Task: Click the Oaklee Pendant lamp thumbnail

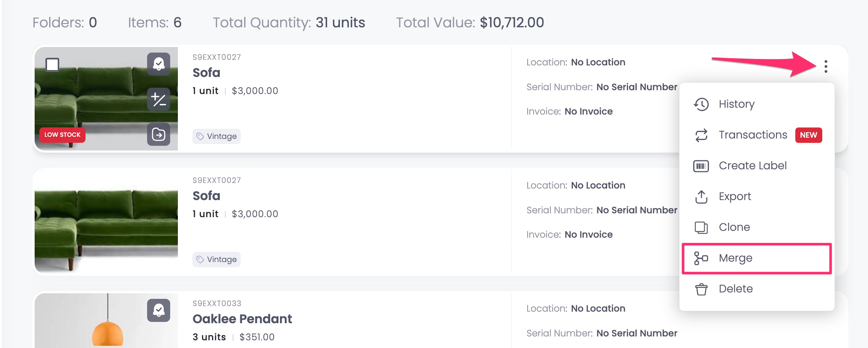Action: pos(106,321)
